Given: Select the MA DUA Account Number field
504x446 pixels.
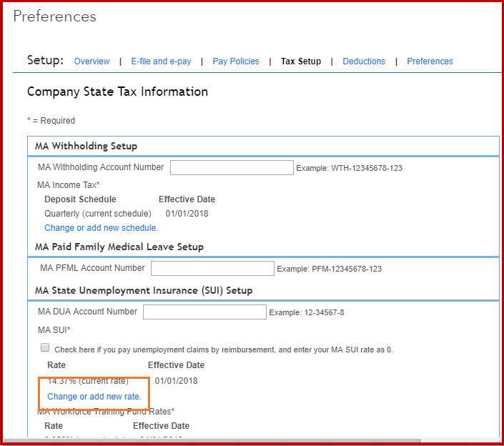Looking at the screenshot, I should pyautogui.click(x=204, y=312).
